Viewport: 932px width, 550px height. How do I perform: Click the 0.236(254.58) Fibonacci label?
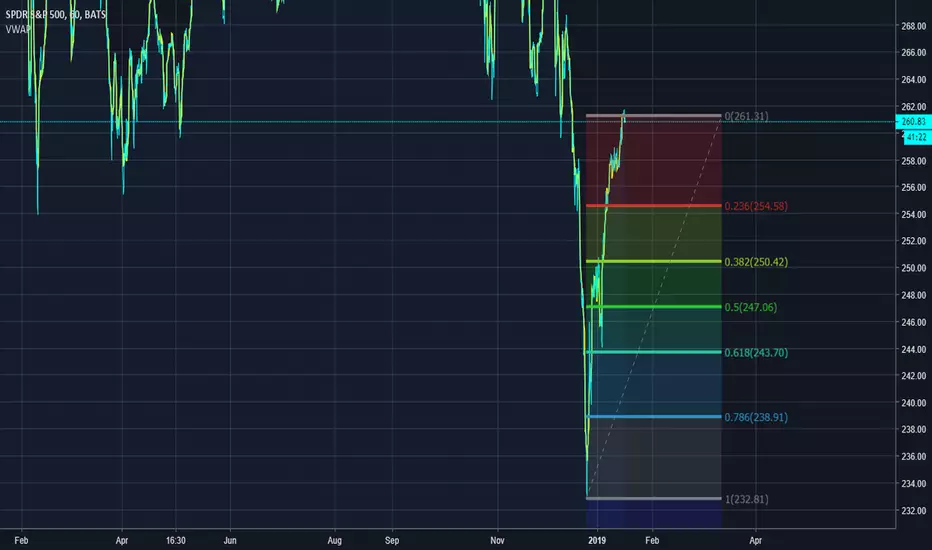pos(756,206)
